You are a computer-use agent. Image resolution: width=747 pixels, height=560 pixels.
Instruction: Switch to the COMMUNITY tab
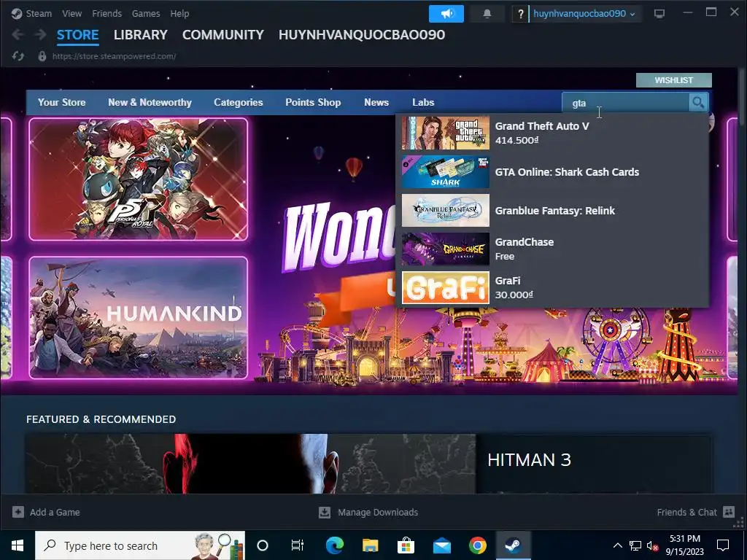223,35
